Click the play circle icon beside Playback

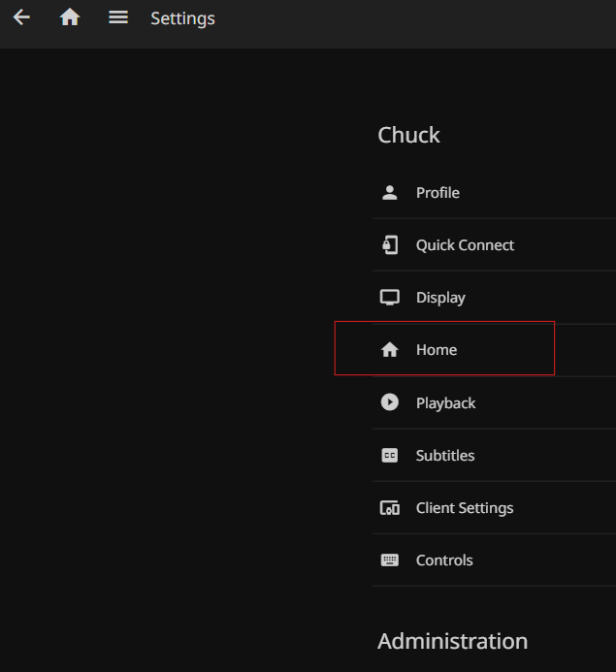[x=390, y=402]
